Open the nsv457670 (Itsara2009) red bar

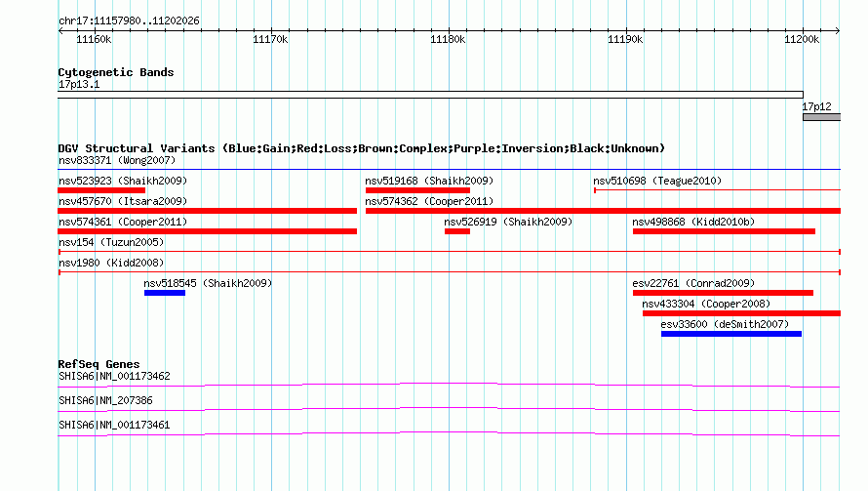coord(207,211)
